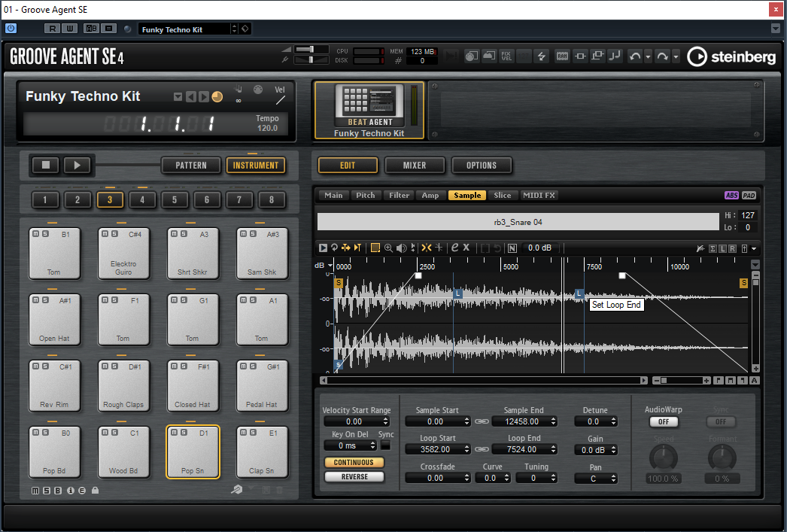The height and width of the screenshot is (532, 787).
Task: Toggle the plug-in power button
Action: (x=11, y=29)
